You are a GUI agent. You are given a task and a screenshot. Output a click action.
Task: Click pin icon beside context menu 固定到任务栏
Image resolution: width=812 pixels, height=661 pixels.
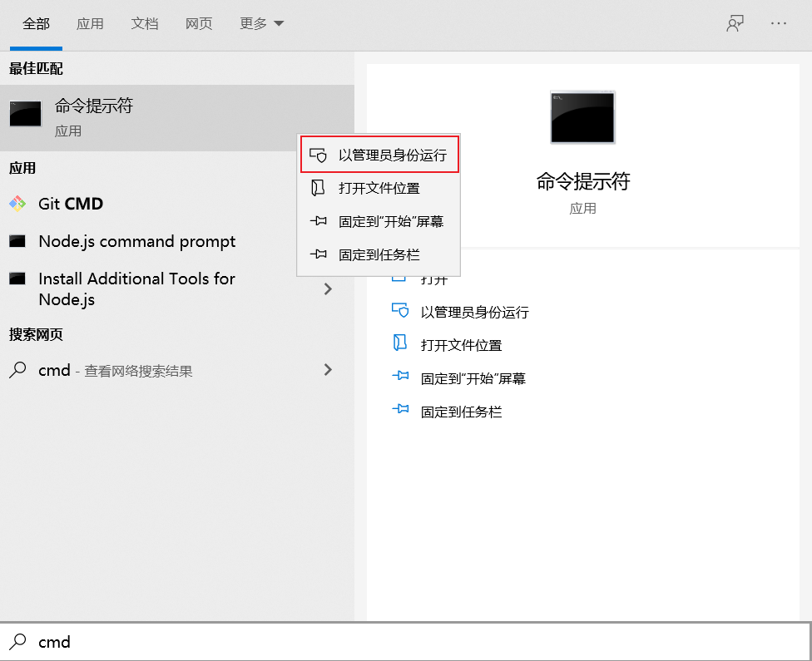(x=318, y=254)
